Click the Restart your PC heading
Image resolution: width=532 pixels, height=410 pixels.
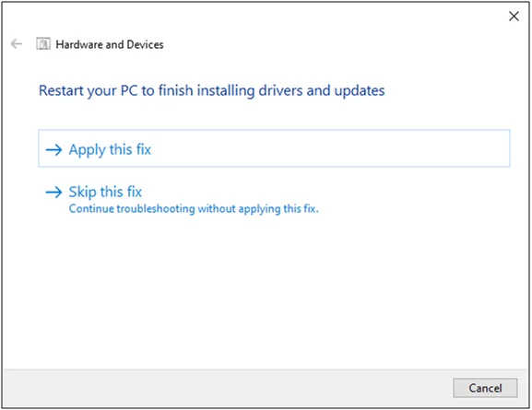point(212,90)
